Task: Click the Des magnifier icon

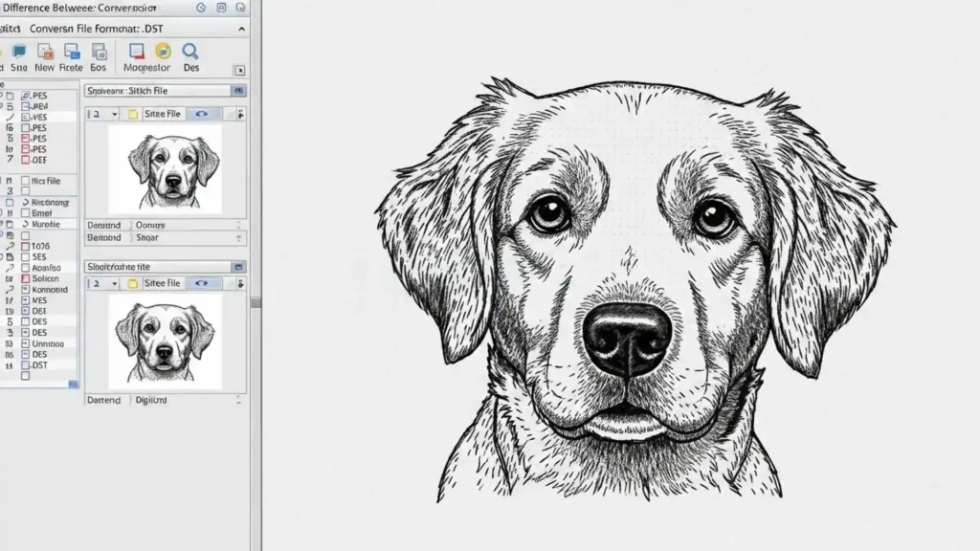Action: [190, 52]
